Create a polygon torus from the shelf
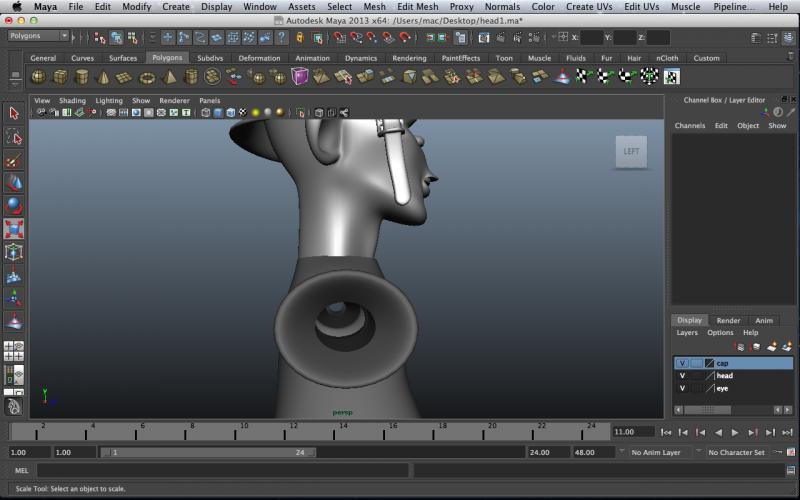 (147, 77)
